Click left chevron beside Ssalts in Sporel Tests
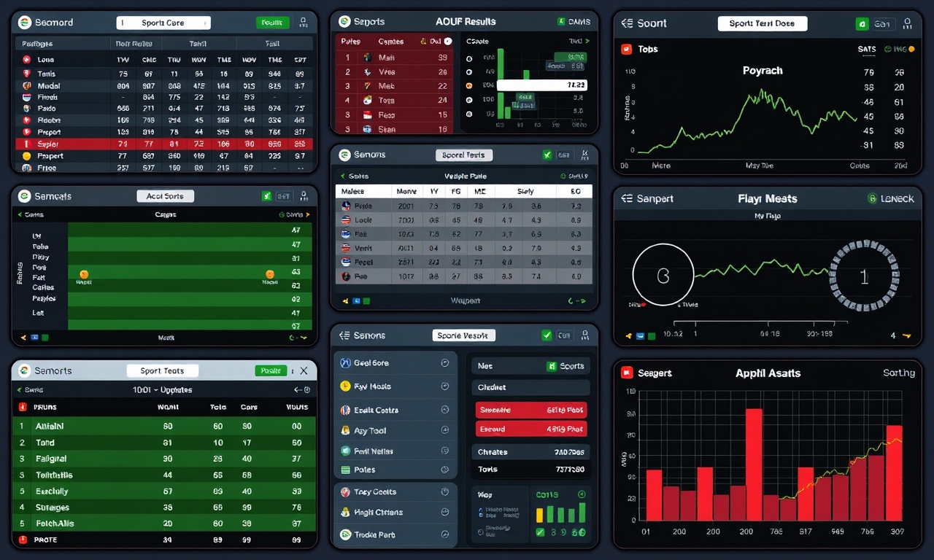This screenshot has width=934, height=560. tap(342, 176)
